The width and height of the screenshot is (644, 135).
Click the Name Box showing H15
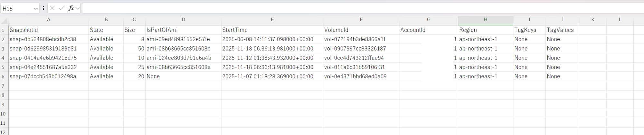click(x=17, y=9)
